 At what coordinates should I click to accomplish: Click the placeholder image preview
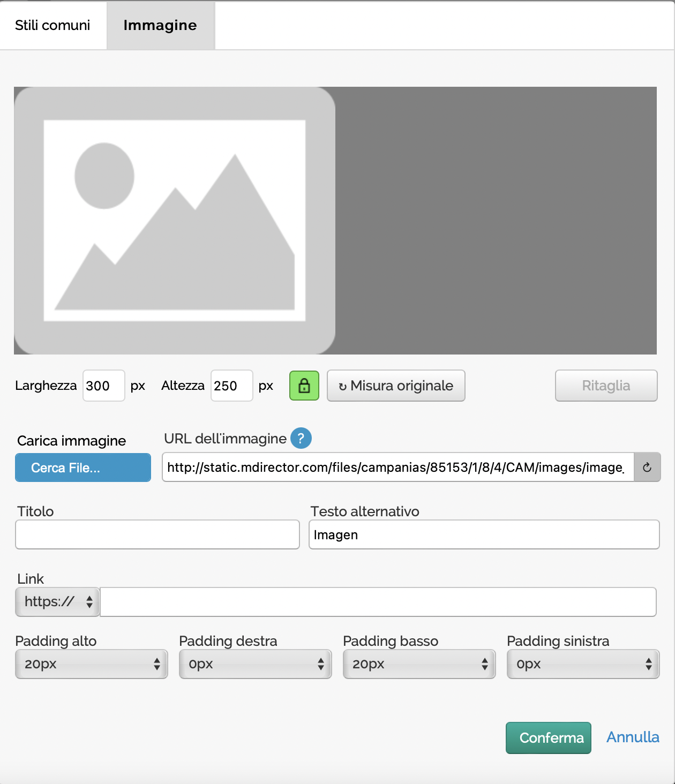point(175,221)
